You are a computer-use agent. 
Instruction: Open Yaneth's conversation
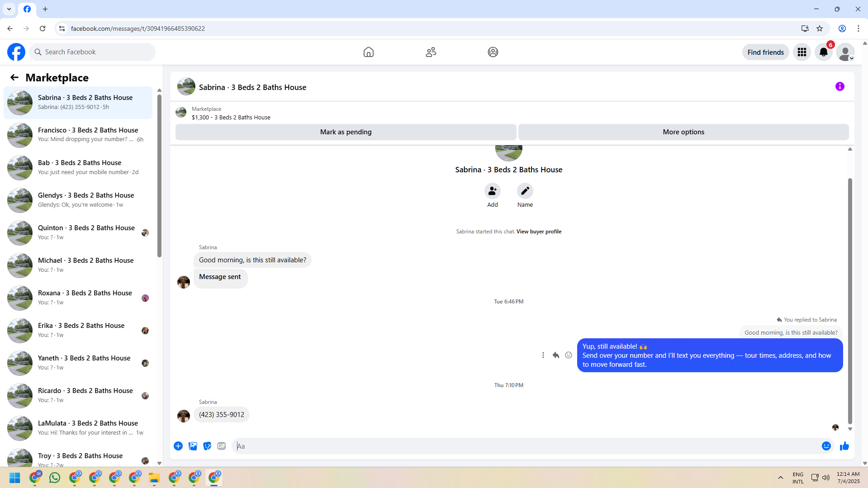pos(78,363)
